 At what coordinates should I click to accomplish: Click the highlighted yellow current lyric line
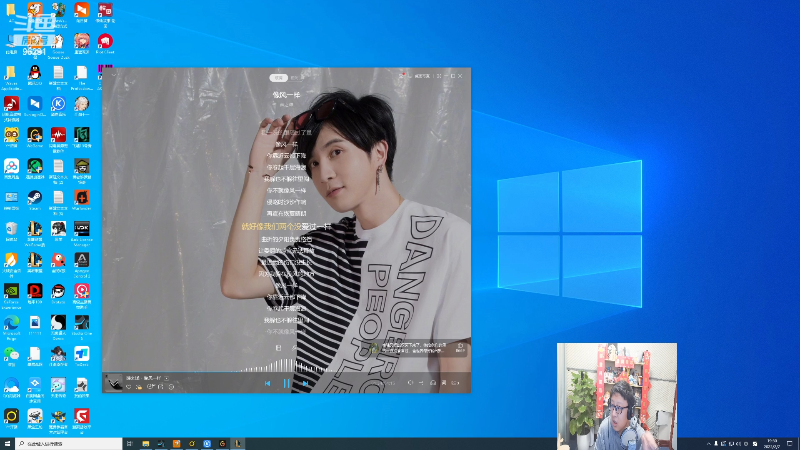(x=286, y=226)
